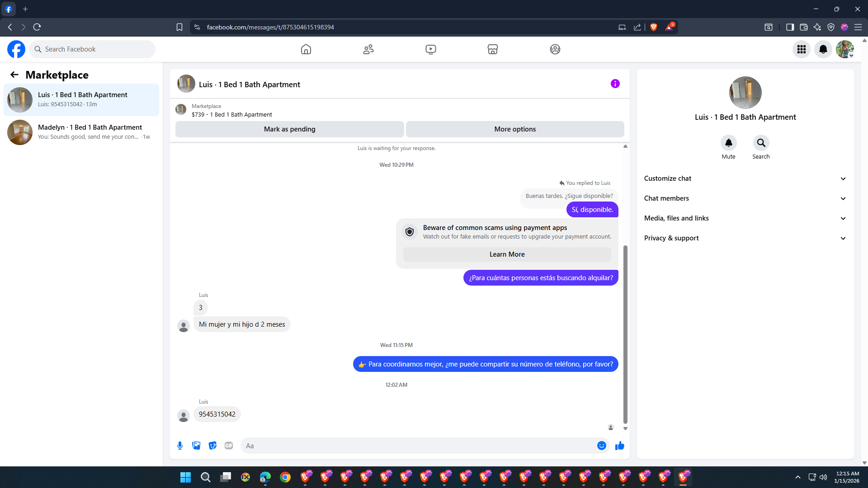
Task: Expand Privacy & support section
Action: click(x=745, y=238)
